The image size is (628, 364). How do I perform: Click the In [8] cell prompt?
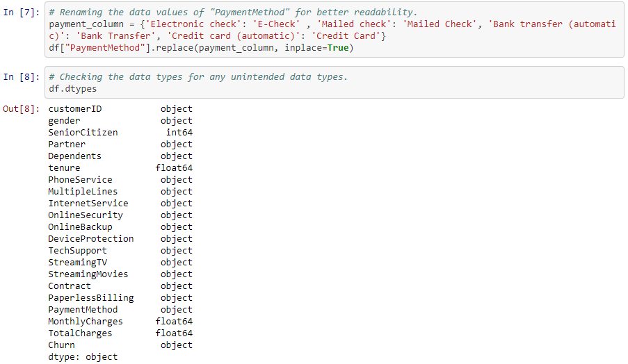[22, 77]
